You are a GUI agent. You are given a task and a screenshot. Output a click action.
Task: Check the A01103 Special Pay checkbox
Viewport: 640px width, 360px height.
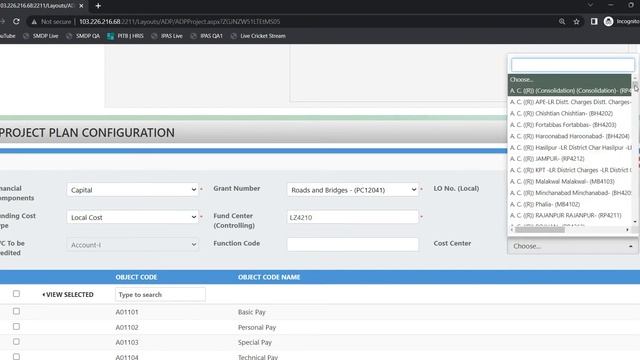[x=16, y=342]
